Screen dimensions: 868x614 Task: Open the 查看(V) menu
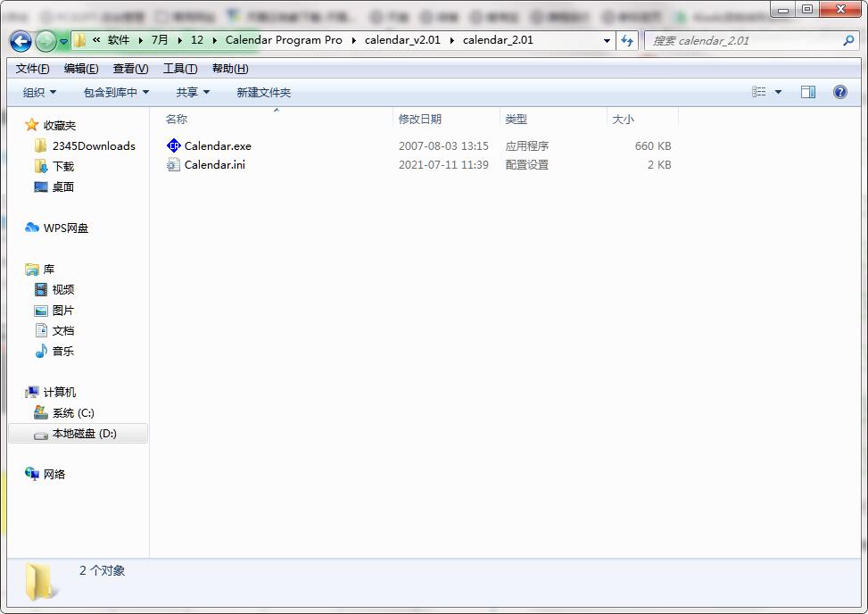130,69
